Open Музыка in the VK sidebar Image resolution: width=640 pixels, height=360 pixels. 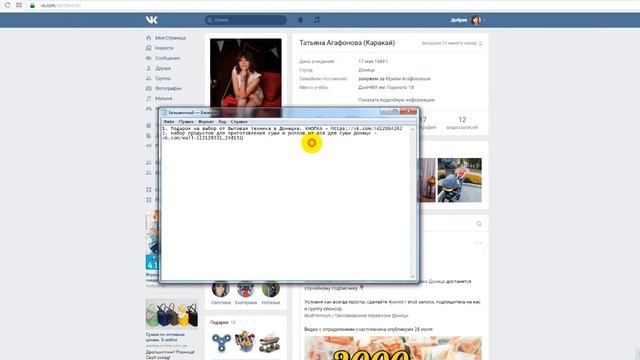pos(164,98)
